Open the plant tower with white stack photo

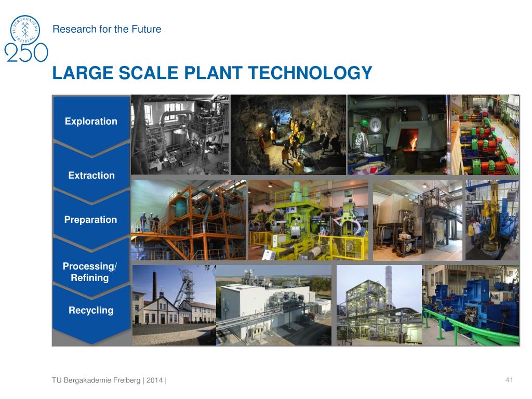point(379,305)
